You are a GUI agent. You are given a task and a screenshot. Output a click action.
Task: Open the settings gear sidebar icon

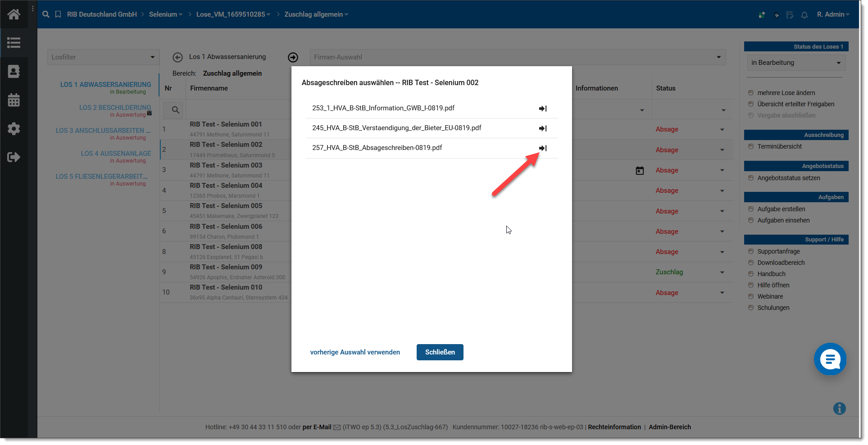[14, 129]
